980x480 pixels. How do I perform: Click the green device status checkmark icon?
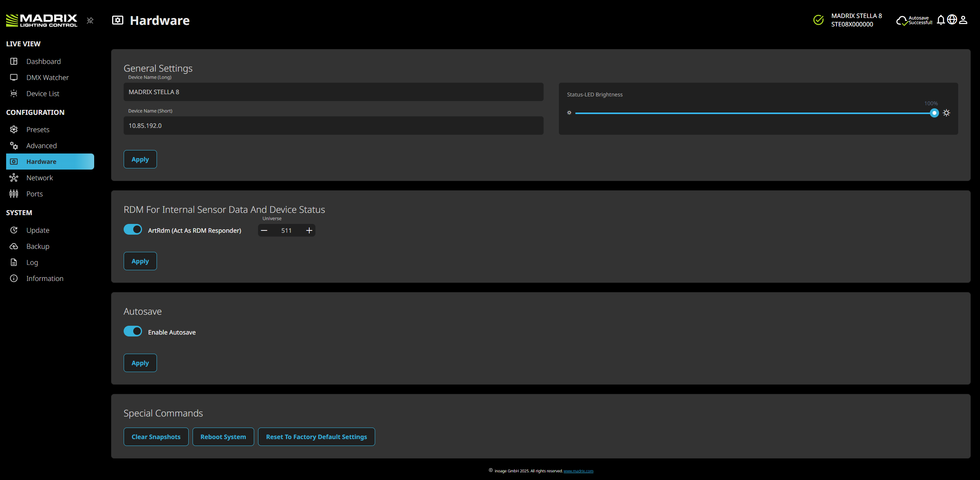tap(818, 20)
